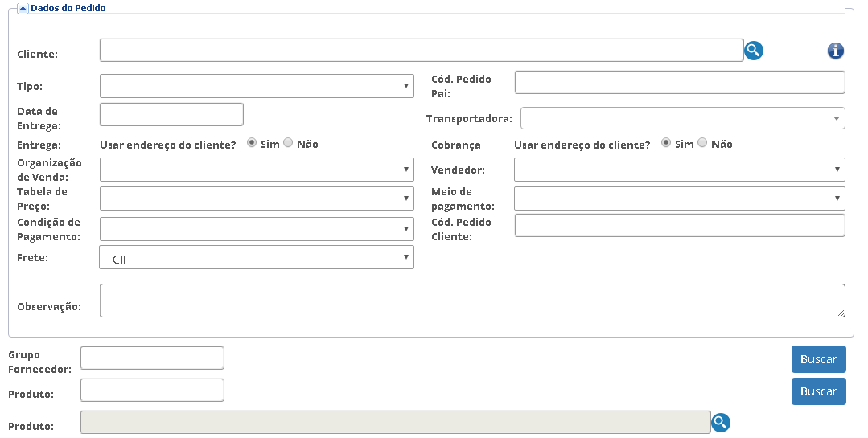Click the Observação text area
This screenshot has height=438, width=868.
pyautogui.click(x=472, y=301)
